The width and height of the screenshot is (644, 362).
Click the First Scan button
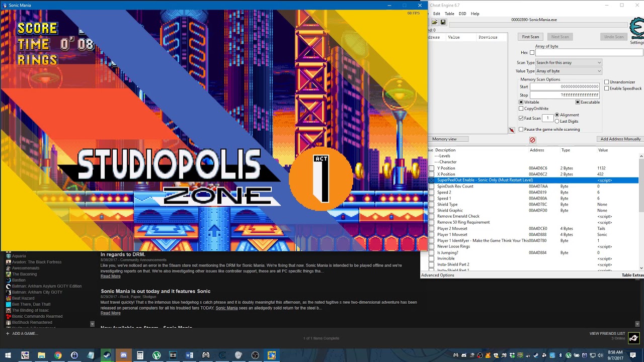pos(530,37)
